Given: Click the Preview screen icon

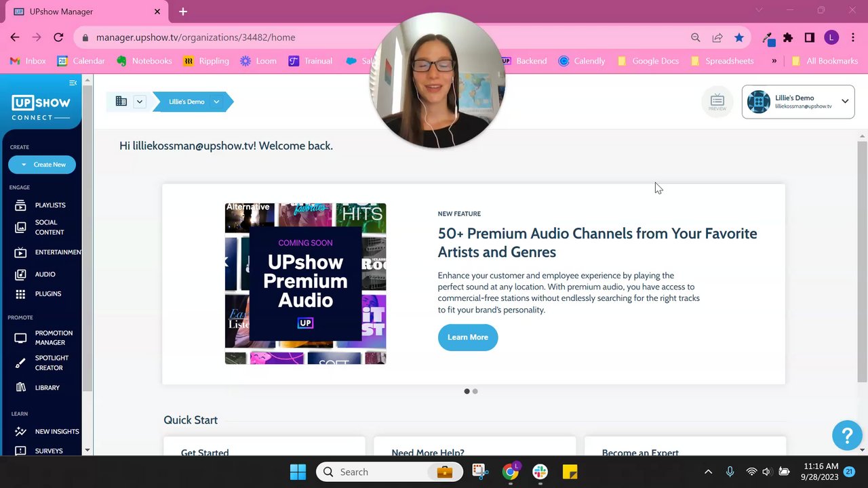Looking at the screenshot, I should click(x=717, y=102).
